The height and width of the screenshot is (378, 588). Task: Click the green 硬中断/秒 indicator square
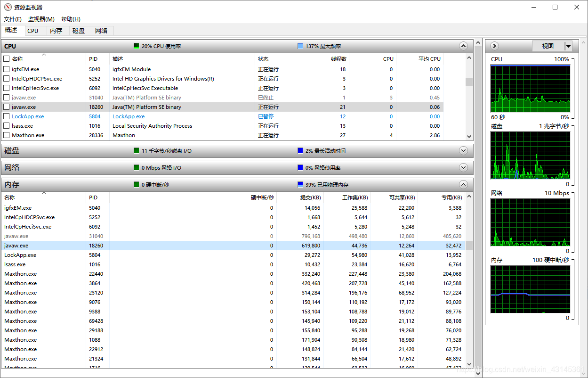pyautogui.click(x=137, y=185)
